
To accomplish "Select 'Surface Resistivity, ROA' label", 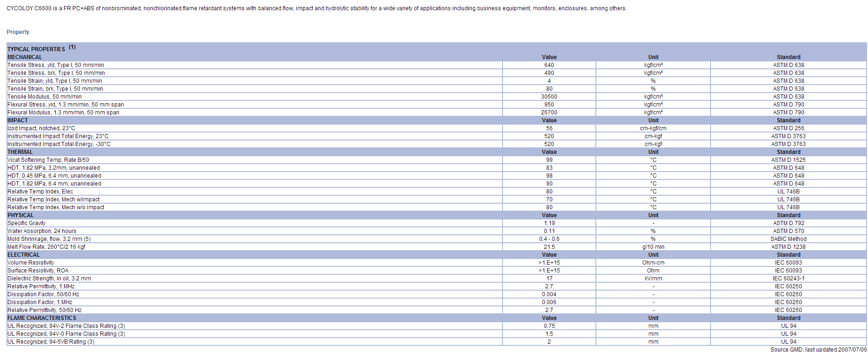I will click(x=38, y=271).
